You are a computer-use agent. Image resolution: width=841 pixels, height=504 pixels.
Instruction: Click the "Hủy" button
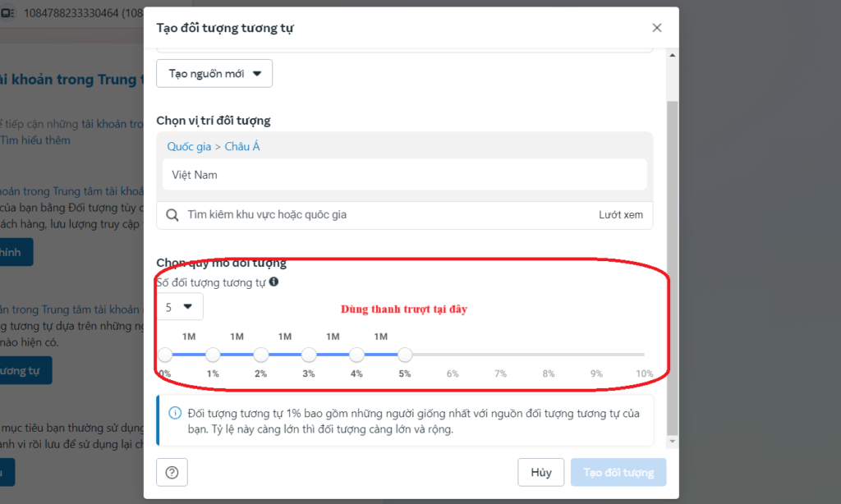point(540,472)
